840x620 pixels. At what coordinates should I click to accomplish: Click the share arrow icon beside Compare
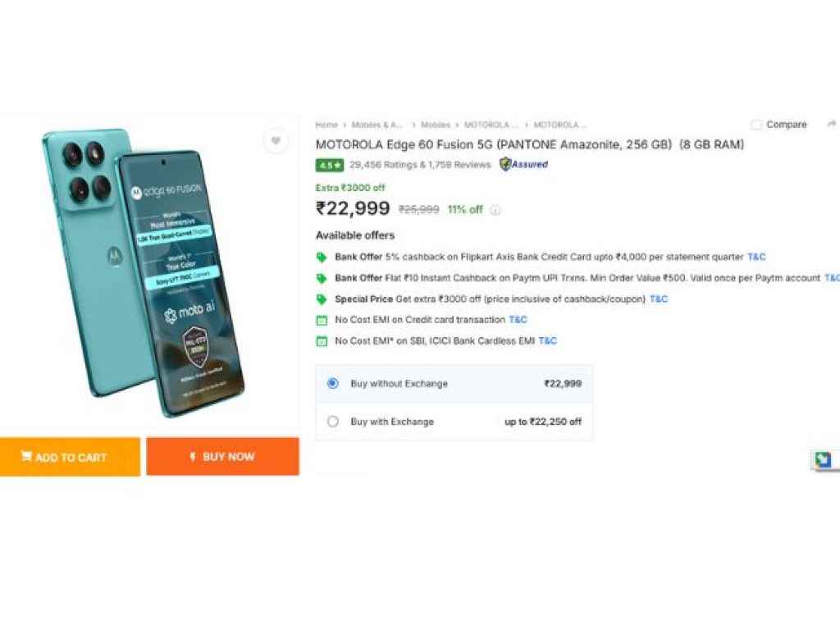tap(831, 124)
